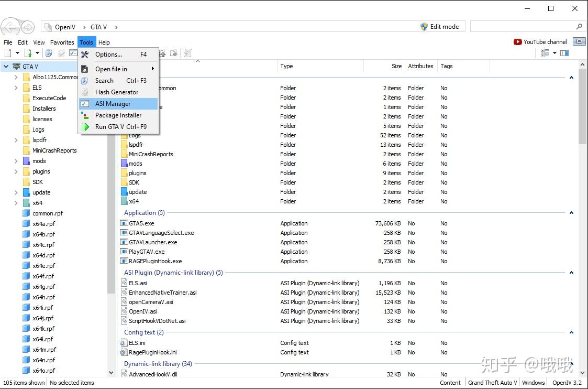
Task: Select ASI Manager from Tools menu
Action: 118,104
